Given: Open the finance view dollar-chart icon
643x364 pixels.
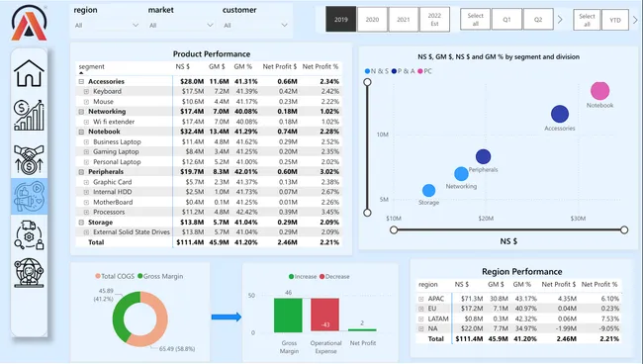Looking at the screenshot, I should pos(29,115).
